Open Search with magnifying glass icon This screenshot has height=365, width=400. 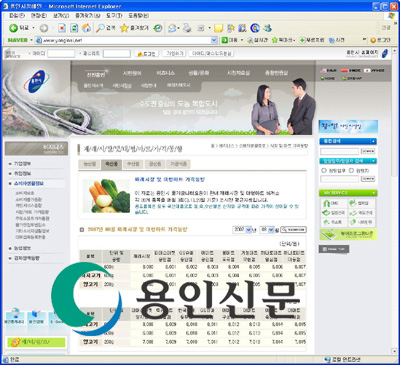coord(105,28)
